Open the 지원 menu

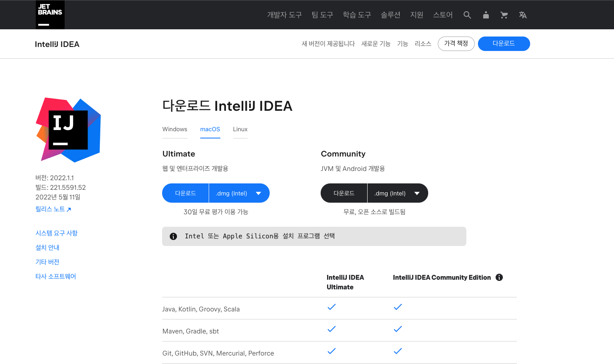pos(417,15)
